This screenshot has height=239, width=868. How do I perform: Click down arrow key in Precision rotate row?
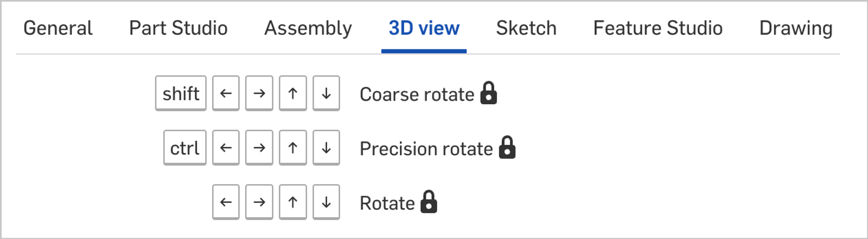coord(326,148)
